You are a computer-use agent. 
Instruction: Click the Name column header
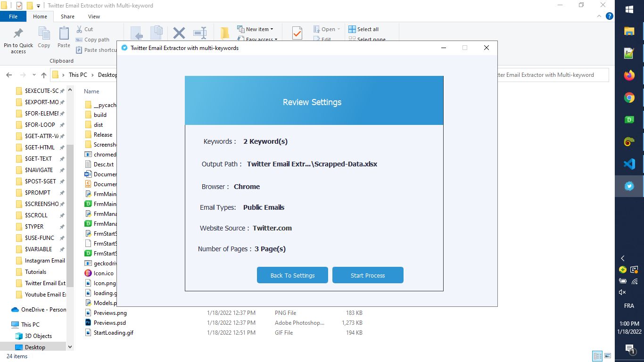point(91,91)
